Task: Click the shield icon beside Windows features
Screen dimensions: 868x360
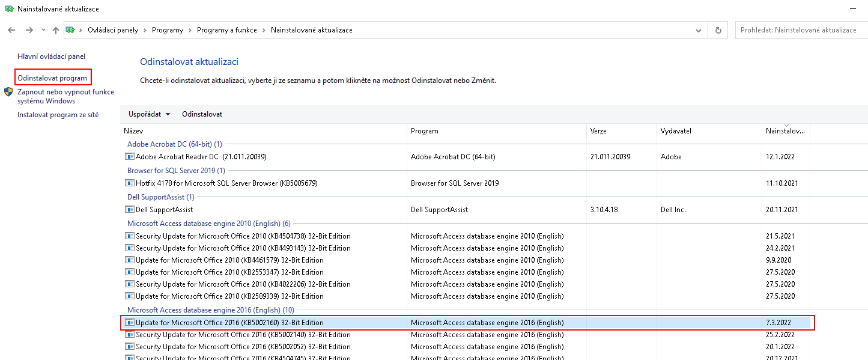Action: click(8, 92)
